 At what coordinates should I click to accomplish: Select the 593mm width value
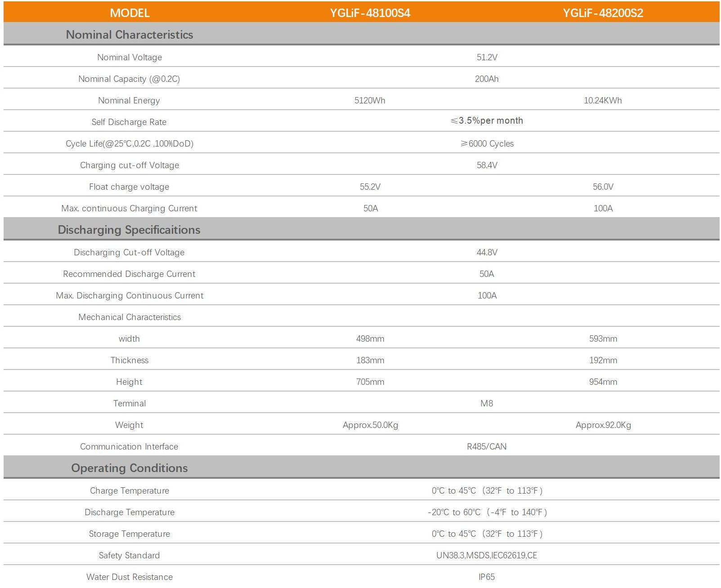(603, 339)
